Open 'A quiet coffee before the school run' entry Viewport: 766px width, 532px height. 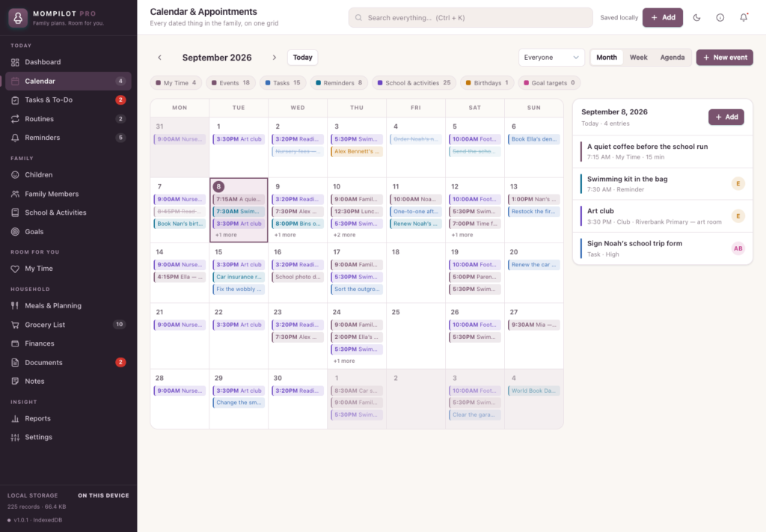point(663,151)
